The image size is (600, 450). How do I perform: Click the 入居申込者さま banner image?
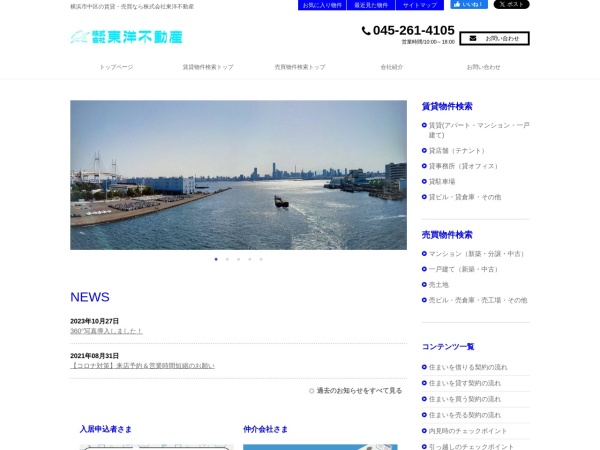157,447
